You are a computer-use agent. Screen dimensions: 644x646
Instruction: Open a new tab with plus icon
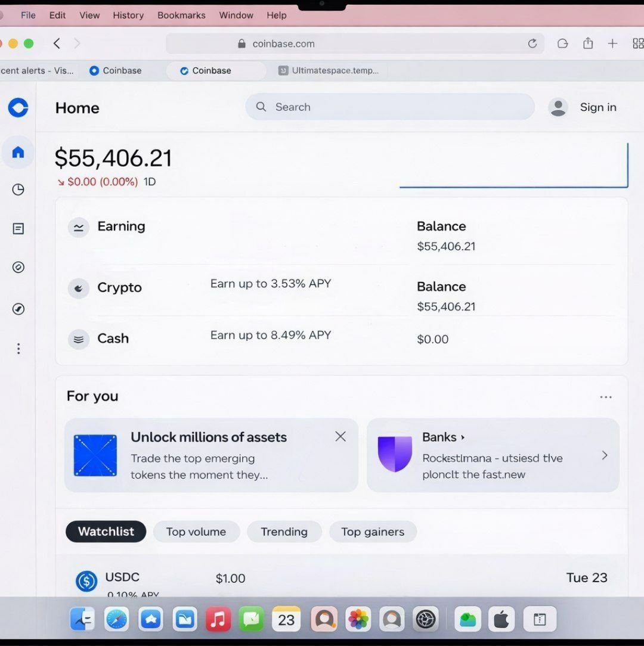coord(612,44)
